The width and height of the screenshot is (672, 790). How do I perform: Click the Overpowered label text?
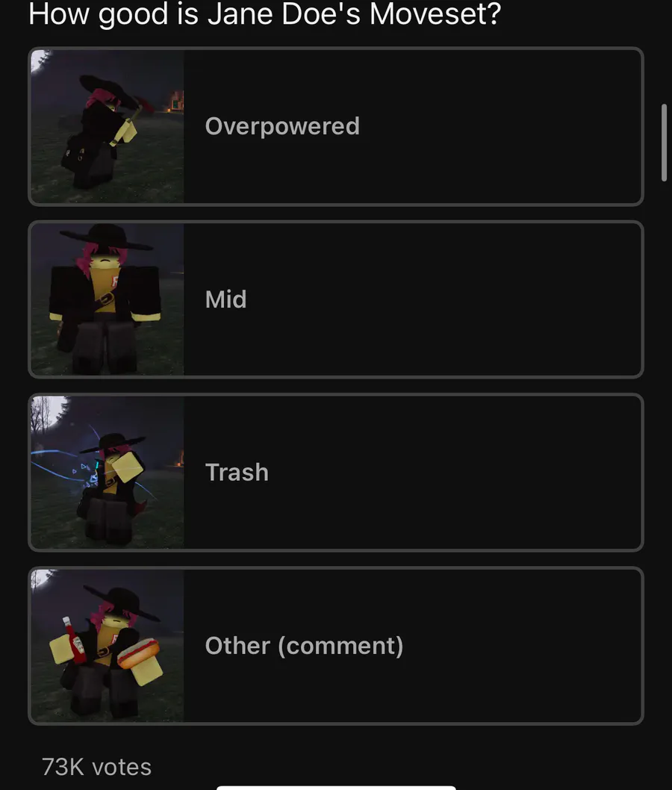(x=282, y=126)
